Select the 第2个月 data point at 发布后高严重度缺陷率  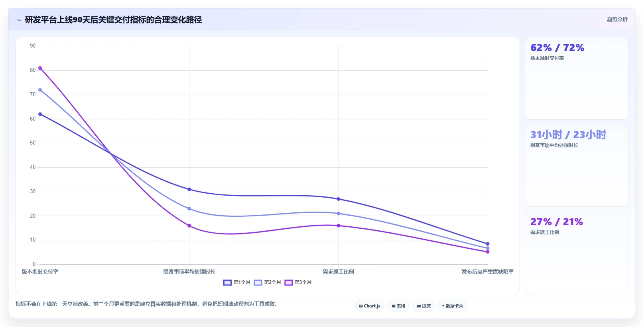[x=488, y=248]
